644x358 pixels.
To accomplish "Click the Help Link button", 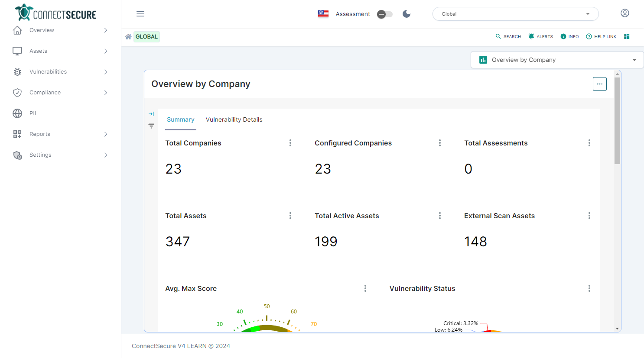I will pyautogui.click(x=601, y=37).
